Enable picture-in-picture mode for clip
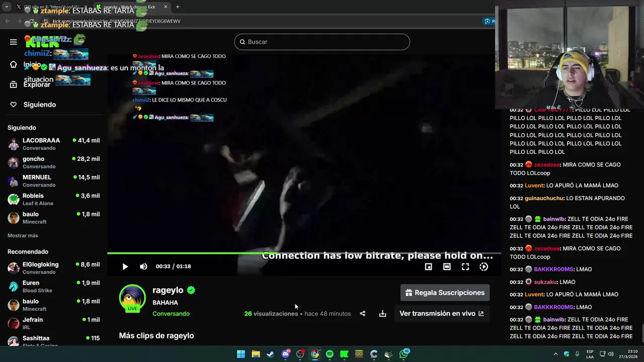644x362 pixels. tap(428, 267)
